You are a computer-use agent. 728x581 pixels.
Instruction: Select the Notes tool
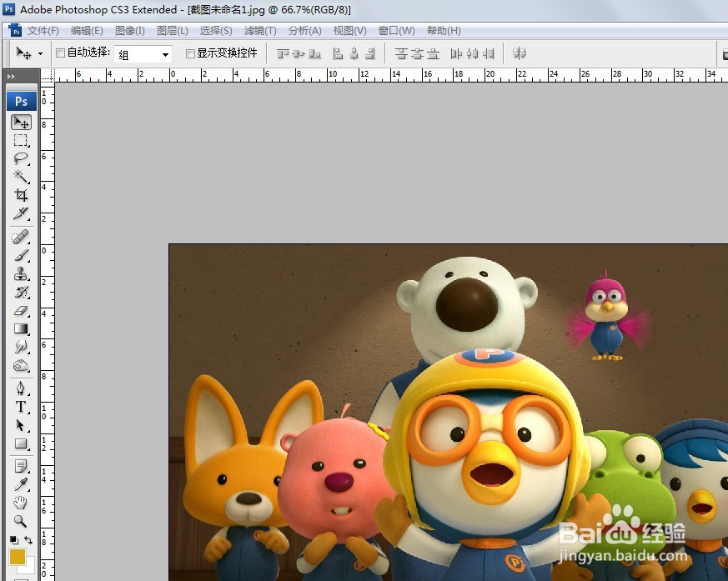tap(22, 466)
